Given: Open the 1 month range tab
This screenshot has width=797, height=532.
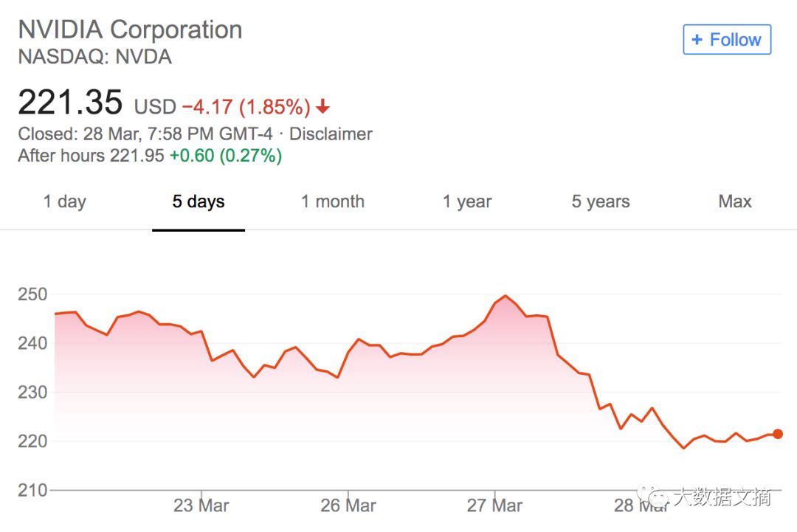Looking at the screenshot, I should click(333, 201).
